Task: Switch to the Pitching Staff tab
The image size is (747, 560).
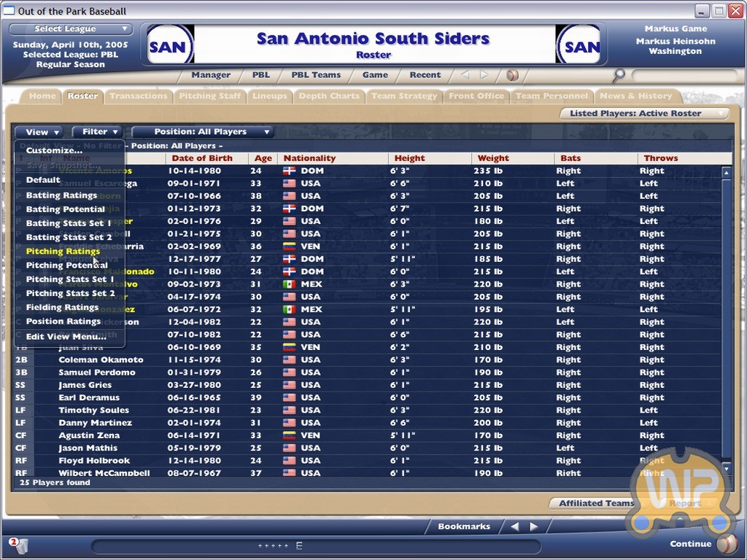Action: 209,96
